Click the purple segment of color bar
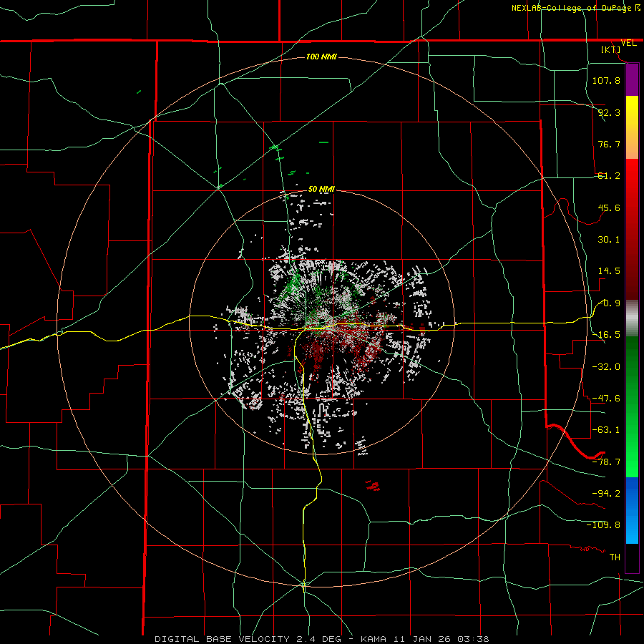Image resolution: width=644 pixels, height=644 pixels. click(632, 79)
